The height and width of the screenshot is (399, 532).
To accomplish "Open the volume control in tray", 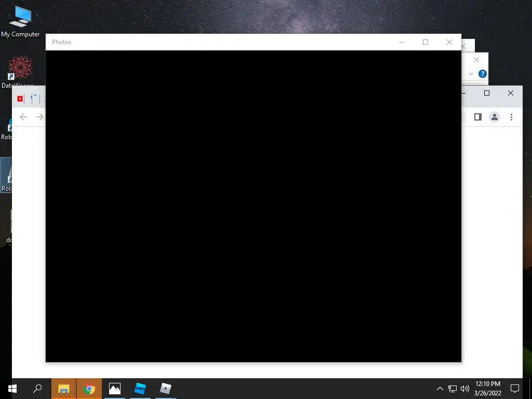I will click(x=465, y=389).
